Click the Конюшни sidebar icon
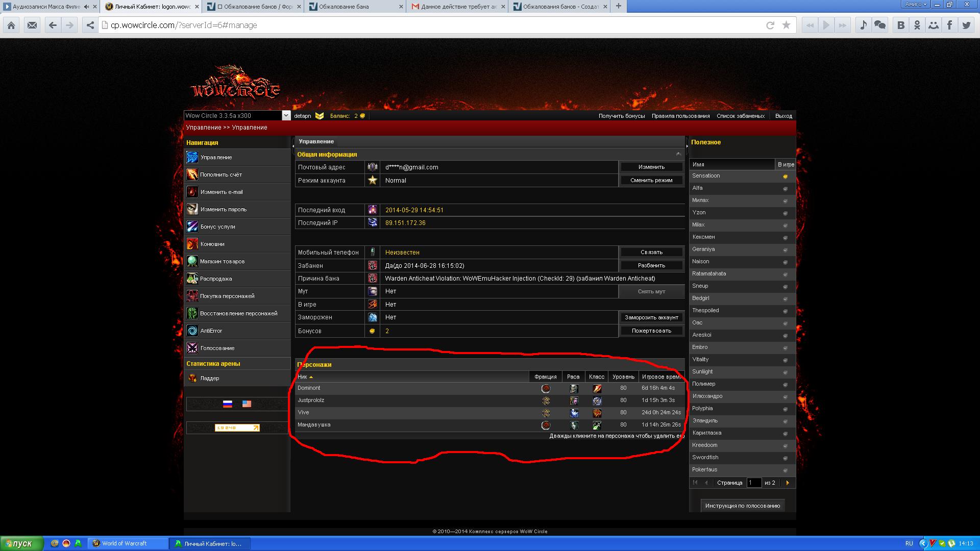This screenshot has height=551, width=980. pyautogui.click(x=192, y=244)
